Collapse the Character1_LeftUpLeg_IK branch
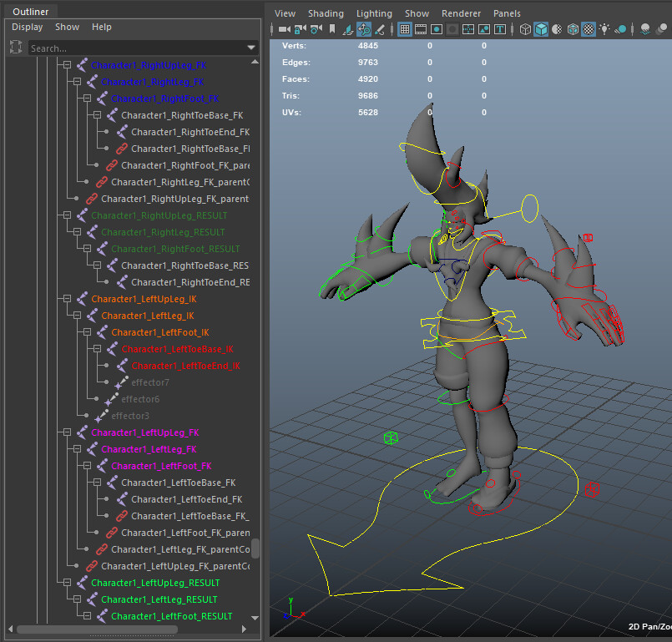 pyautogui.click(x=66, y=299)
